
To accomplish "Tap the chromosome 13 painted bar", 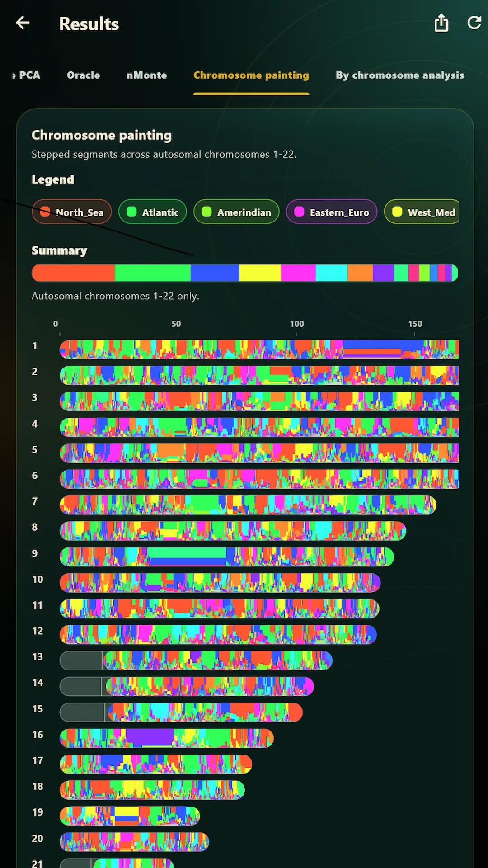I will coord(196,660).
